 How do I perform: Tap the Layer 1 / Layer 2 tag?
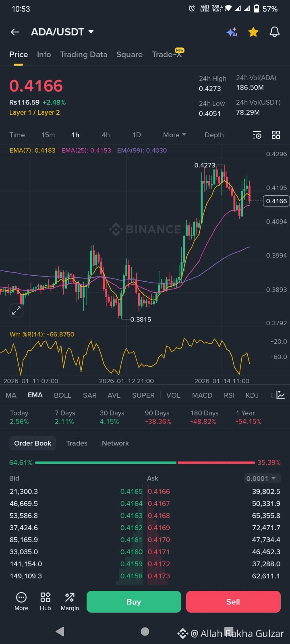[35, 113]
